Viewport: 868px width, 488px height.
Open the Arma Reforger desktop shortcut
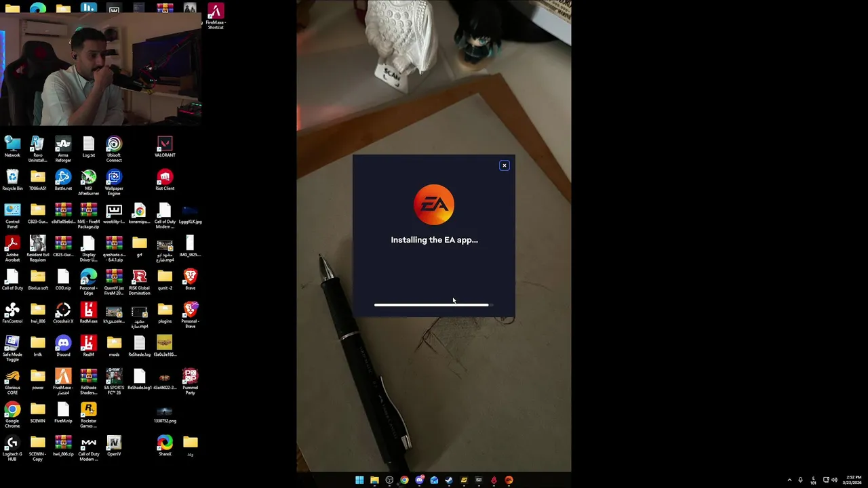click(63, 149)
